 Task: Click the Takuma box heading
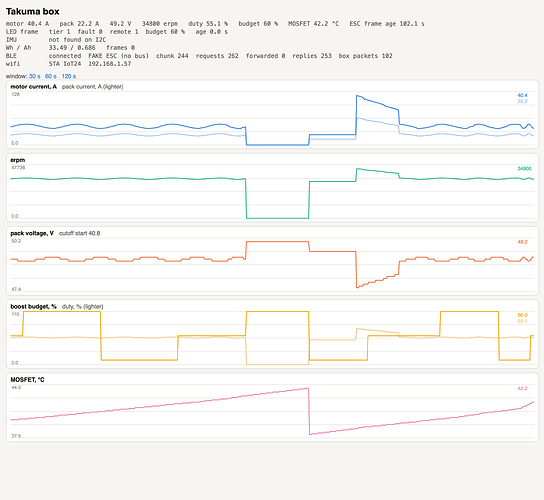[33, 11]
